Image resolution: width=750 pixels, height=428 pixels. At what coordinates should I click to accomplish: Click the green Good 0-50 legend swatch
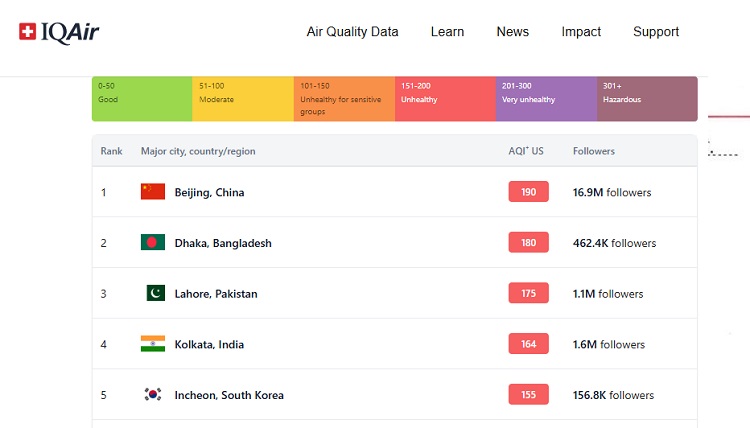142,99
